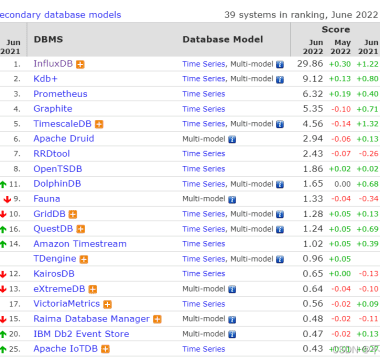Image resolution: width=380 pixels, height=360 pixels.
Task: Click the orange plus icon beside TimescaleDB
Action: pyautogui.click(x=99, y=124)
